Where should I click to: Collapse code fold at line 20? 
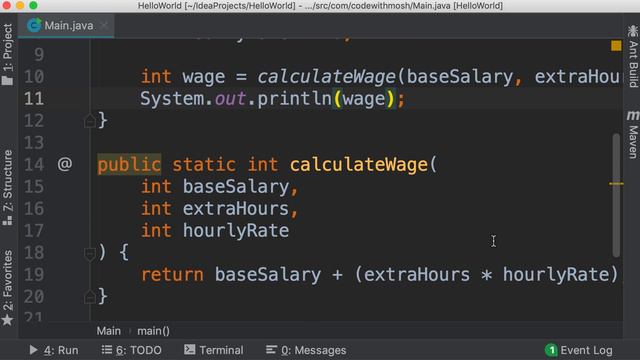tap(90, 297)
